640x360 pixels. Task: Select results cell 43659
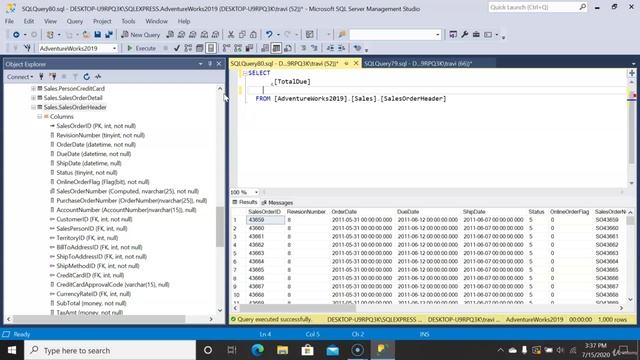[264, 220]
